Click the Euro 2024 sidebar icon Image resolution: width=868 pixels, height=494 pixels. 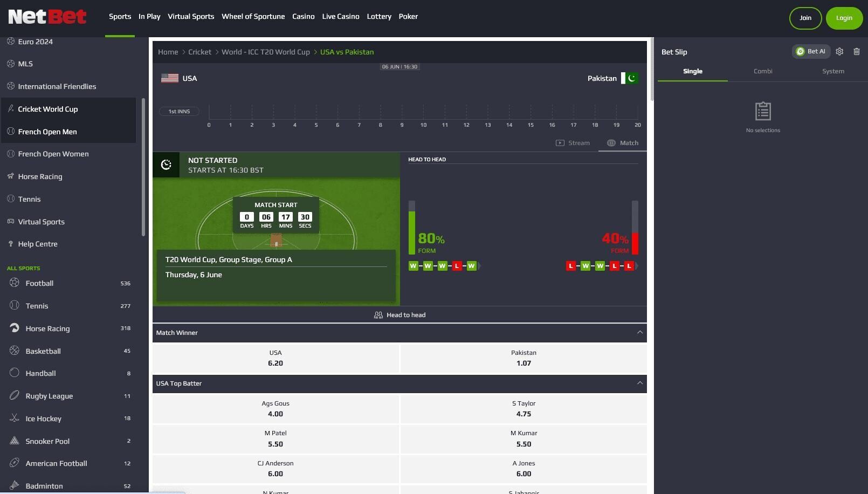pos(10,42)
